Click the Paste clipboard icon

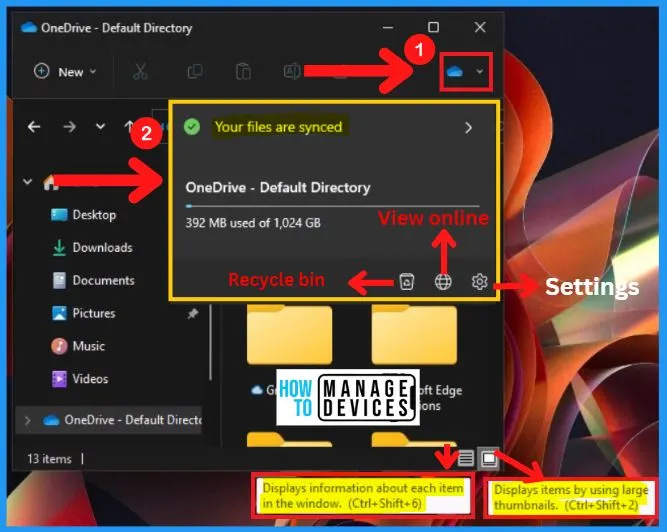(x=243, y=71)
